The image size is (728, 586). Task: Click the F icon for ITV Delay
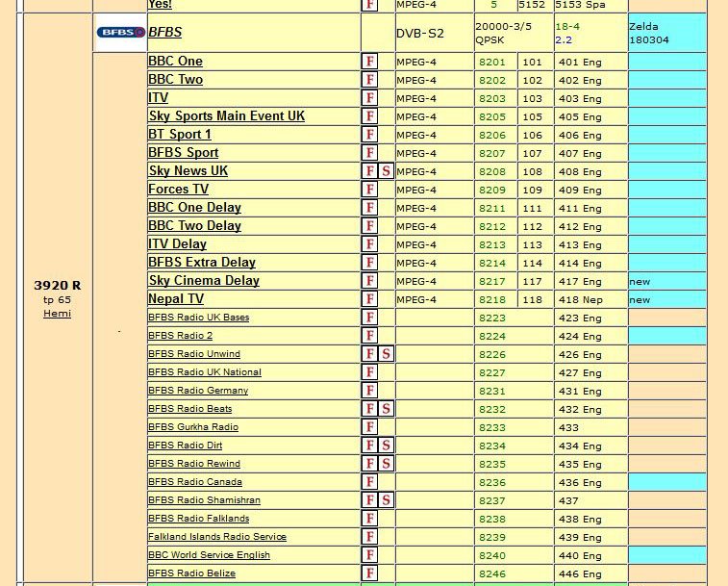(x=370, y=244)
